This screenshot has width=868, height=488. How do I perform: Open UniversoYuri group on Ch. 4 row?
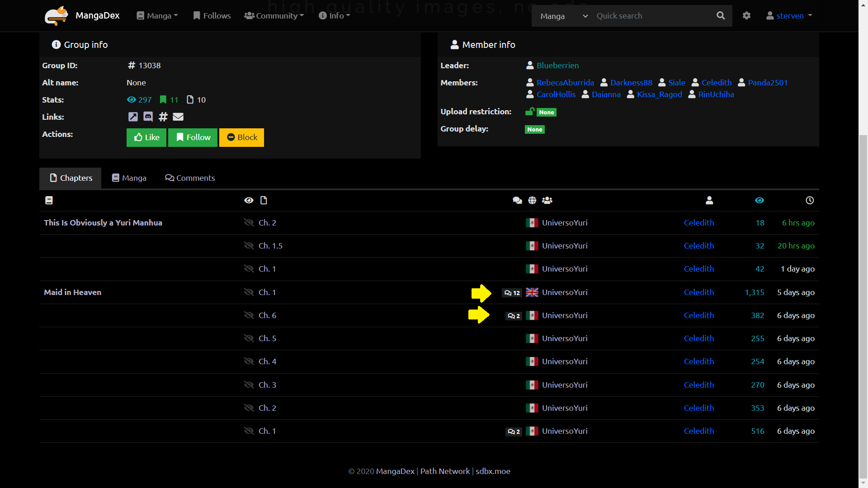tap(565, 361)
